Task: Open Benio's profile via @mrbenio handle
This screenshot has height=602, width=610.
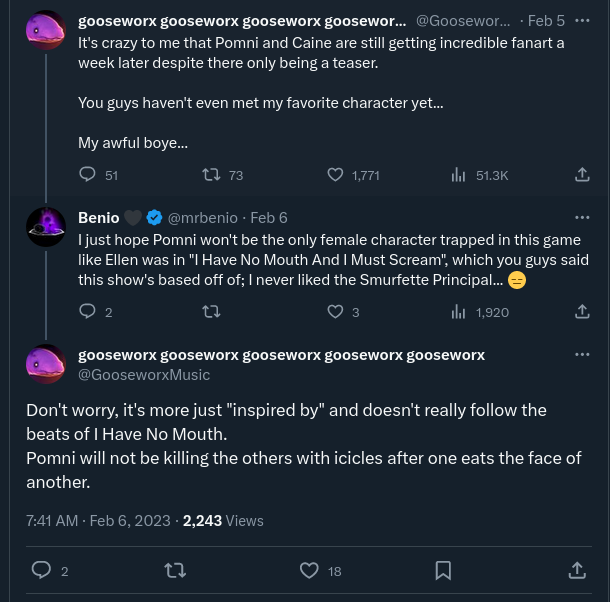Action: 203,218
